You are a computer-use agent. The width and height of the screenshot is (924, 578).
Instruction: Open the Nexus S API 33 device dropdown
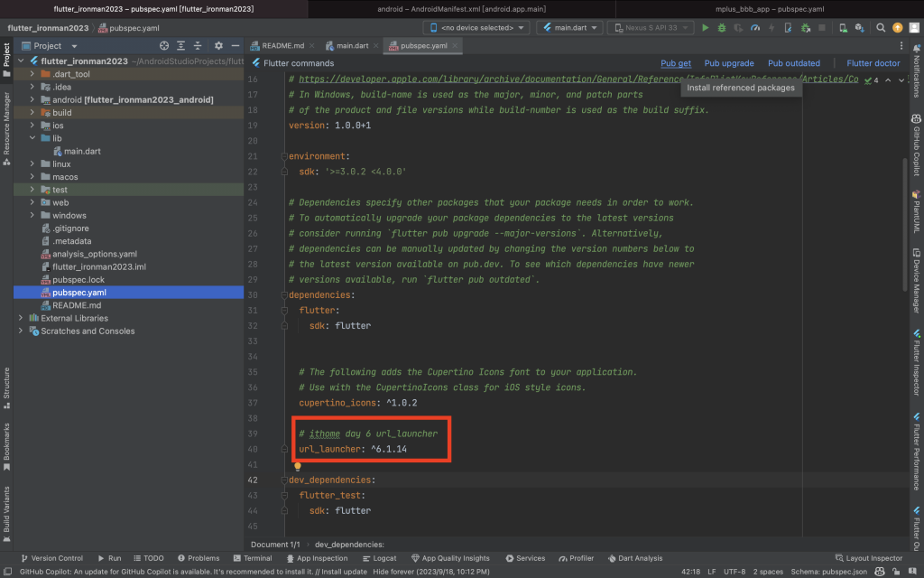(x=651, y=28)
